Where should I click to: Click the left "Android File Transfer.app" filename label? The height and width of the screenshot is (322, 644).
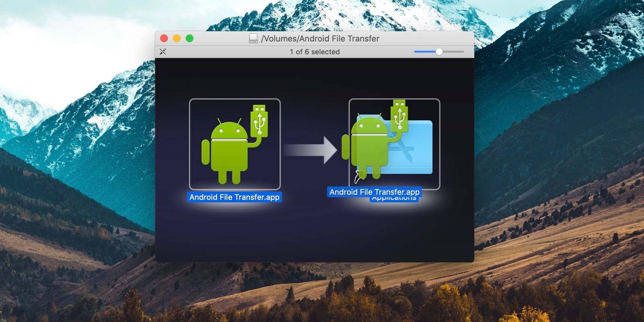coord(234,197)
